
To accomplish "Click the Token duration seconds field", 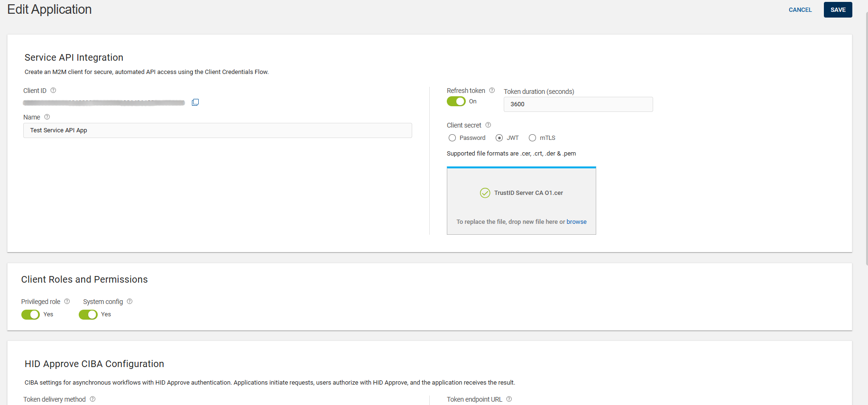I will pyautogui.click(x=578, y=104).
